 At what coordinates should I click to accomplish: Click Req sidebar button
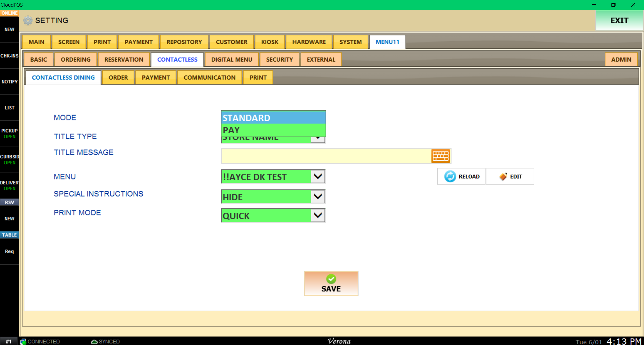click(x=9, y=252)
